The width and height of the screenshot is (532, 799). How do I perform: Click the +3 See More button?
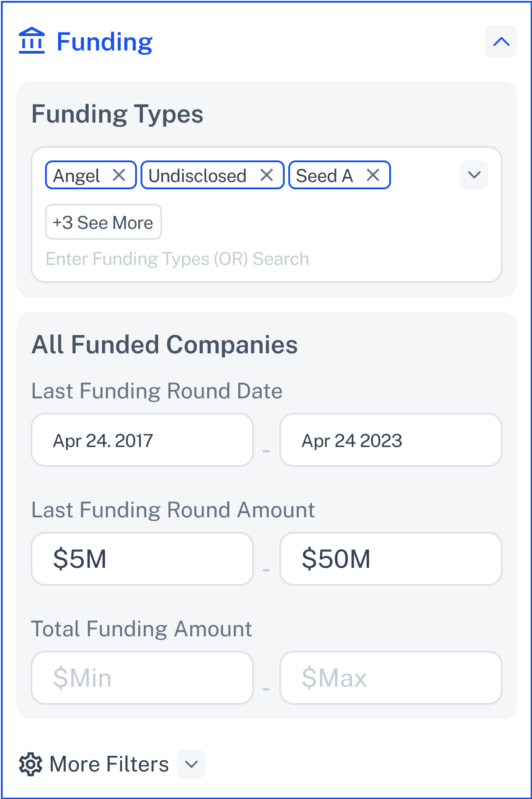coord(103,222)
